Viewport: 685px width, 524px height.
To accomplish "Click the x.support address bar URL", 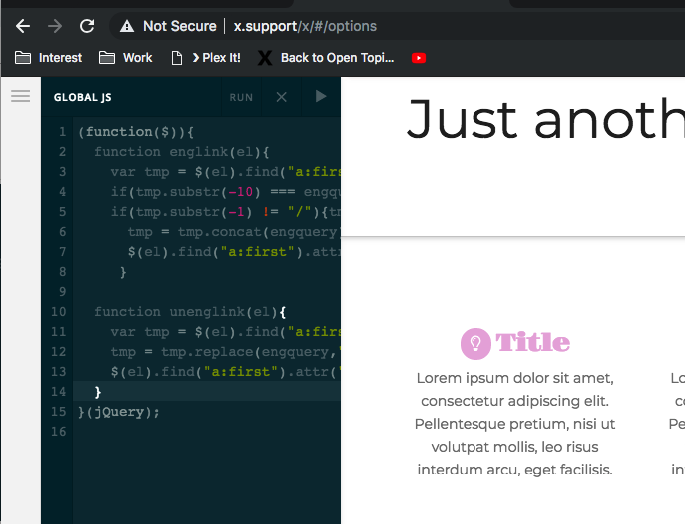I will pyautogui.click(x=305, y=26).
